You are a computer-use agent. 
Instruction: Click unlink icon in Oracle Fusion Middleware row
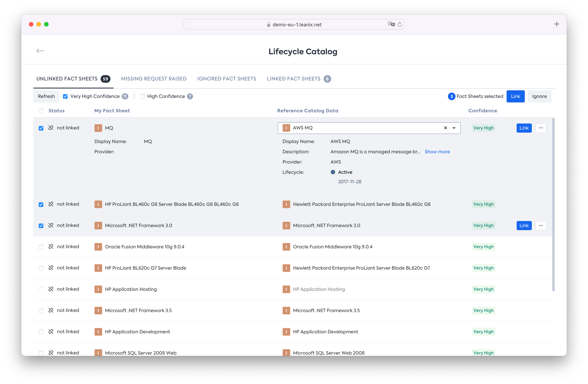(x=51, y=246)
